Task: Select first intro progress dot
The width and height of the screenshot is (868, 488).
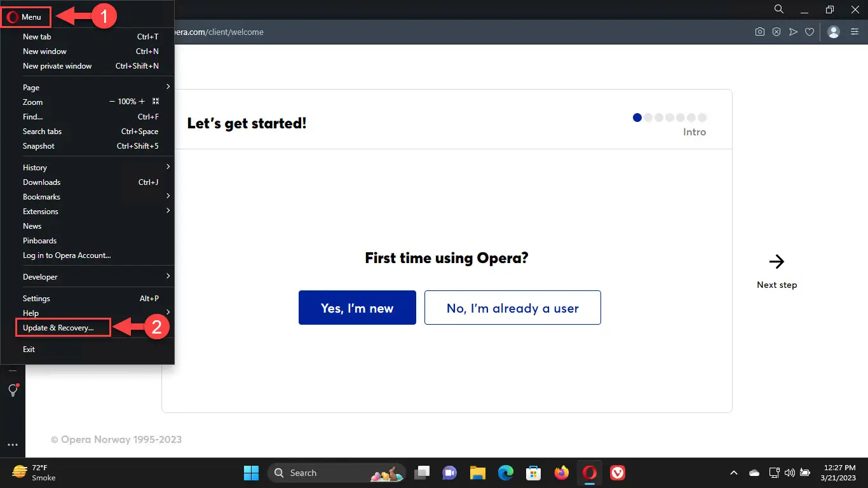Action: pyautogui.click(x=637, y=118)
